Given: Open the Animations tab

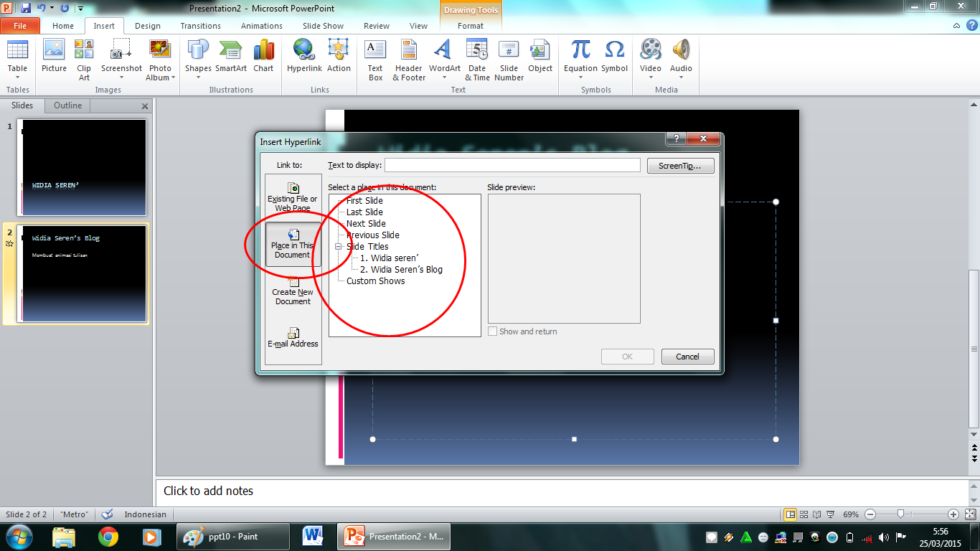Looking at the screenshot, I should pyautogui.click(x=262, y=26).
